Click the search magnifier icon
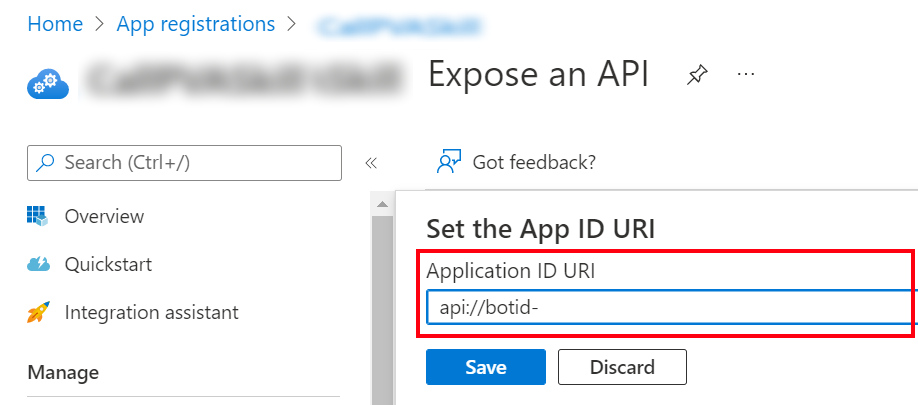 pos(46,162)
